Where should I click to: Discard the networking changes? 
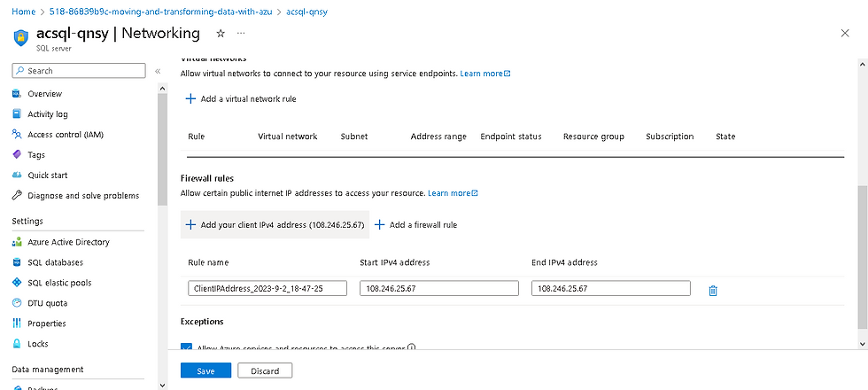tap(265, 370)
